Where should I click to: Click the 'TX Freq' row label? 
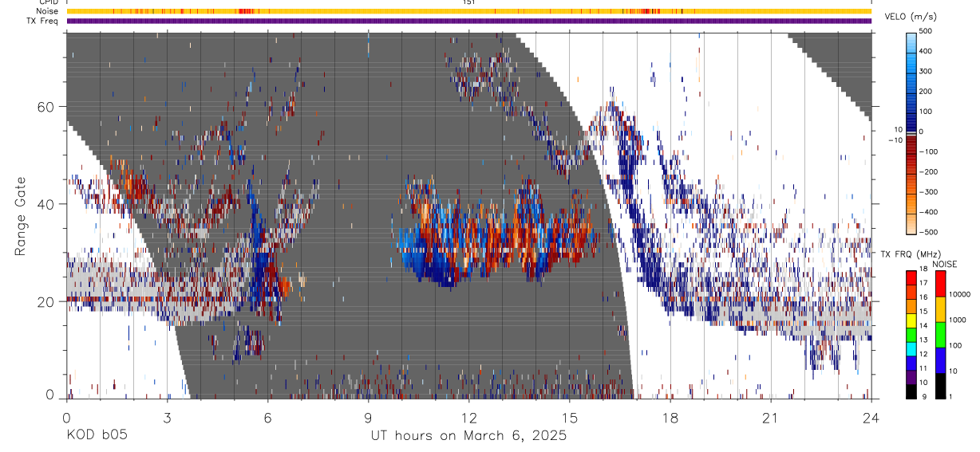42,21
